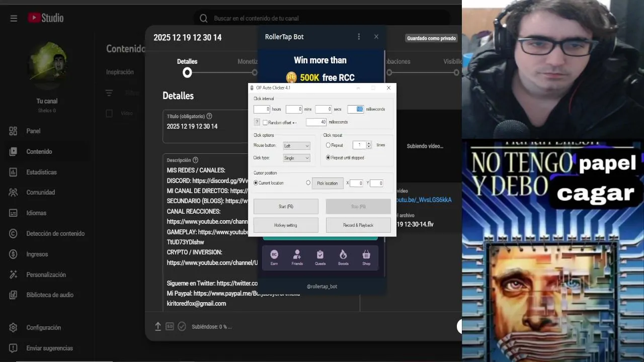Click the random offset help button
This screenshot has width=644, height=362.
tap(257, 122)
